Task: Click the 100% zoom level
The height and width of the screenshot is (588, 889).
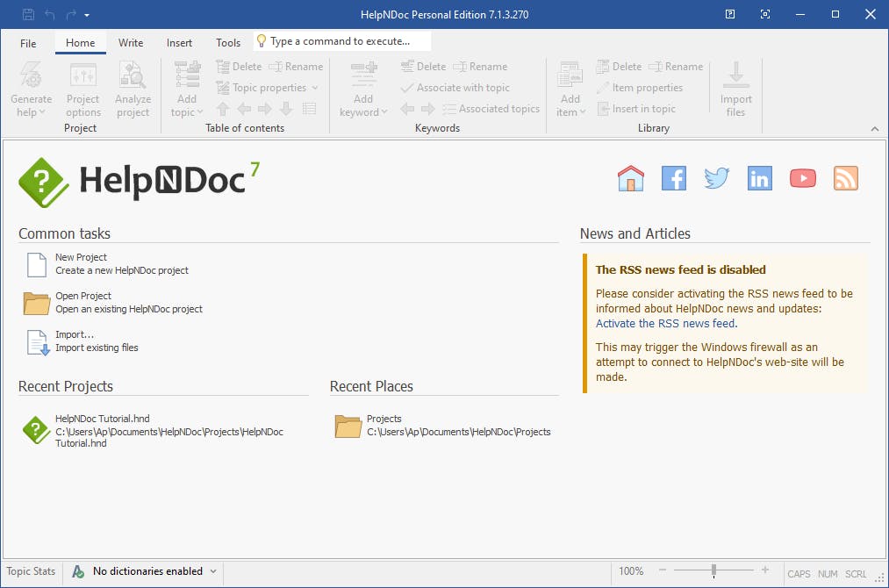Action: 631,571
